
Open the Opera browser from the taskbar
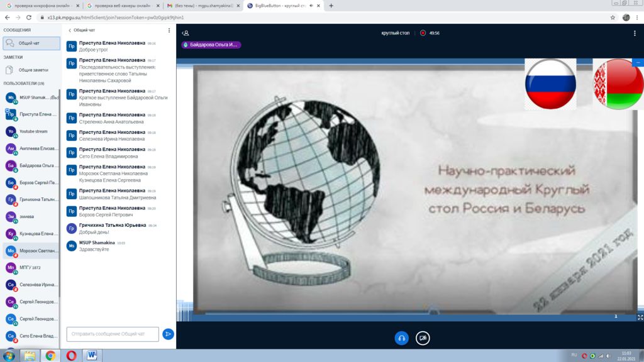[71, 356]
